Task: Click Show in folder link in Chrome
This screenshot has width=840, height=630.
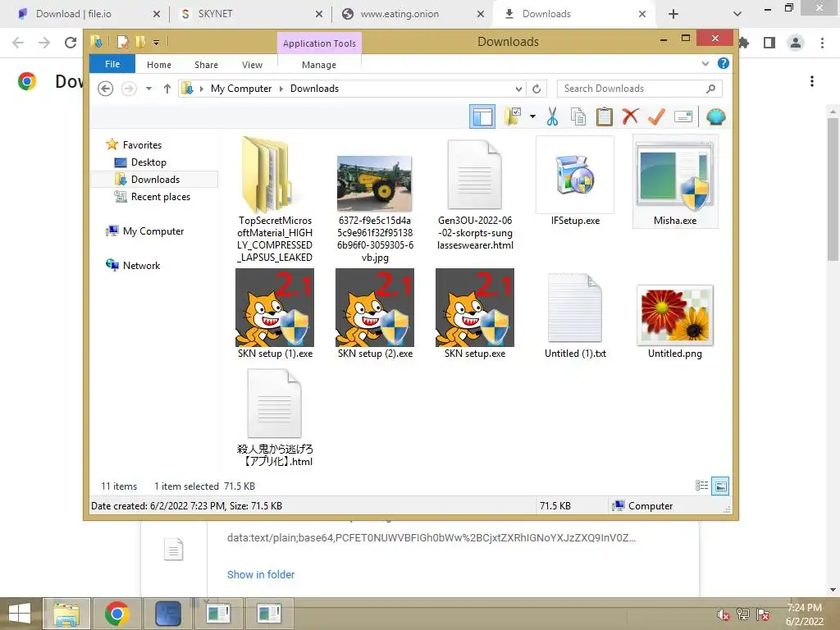Action: [261, 574]
